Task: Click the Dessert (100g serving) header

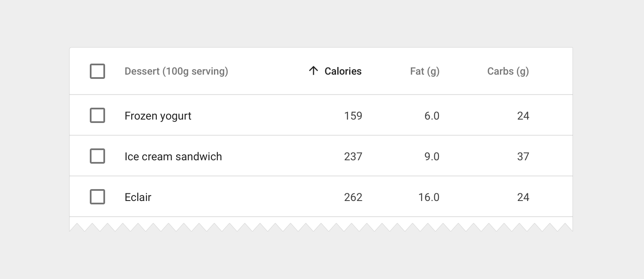Action: click(176, 71)
